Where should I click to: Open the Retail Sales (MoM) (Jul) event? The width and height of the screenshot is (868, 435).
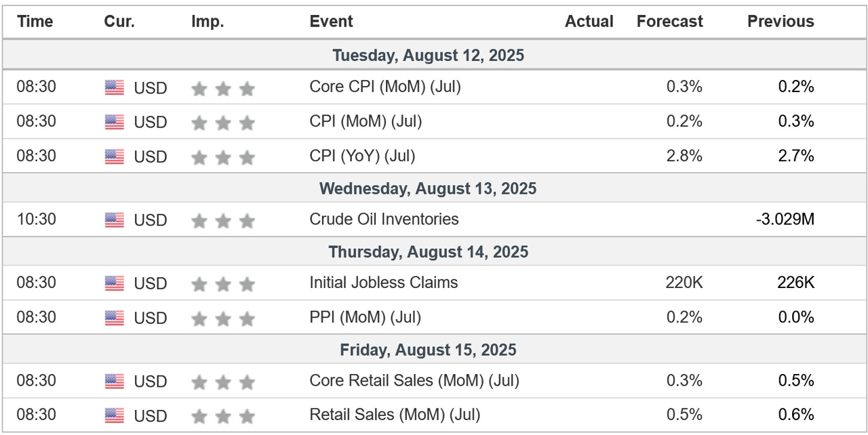[x=395, y=414]
